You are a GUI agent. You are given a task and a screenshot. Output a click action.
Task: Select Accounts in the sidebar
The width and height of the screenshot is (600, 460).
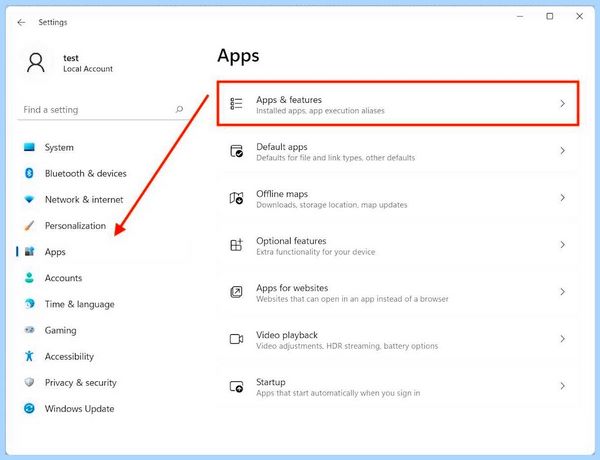tap(104, 278)
